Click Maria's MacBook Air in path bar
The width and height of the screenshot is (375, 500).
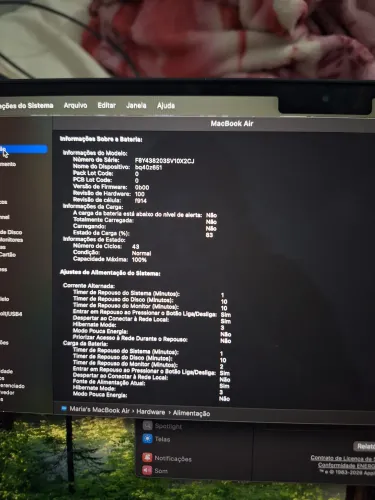pyautogui.click(x=99, y=410)
